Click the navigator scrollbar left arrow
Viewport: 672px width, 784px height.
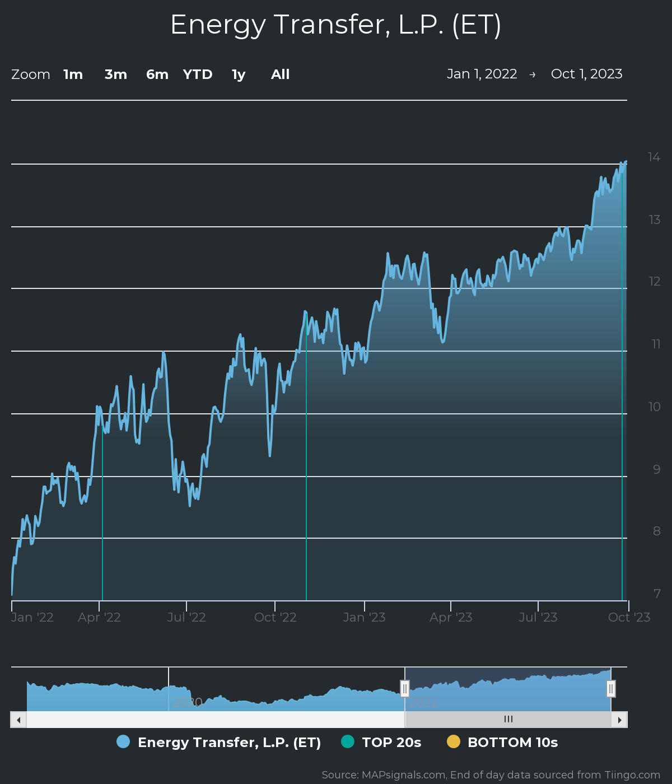click(18, 720)
